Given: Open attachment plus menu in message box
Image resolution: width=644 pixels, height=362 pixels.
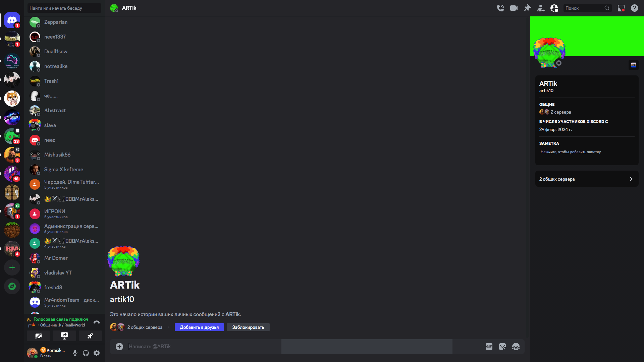Looking at the screenshot, I should 119,347.
